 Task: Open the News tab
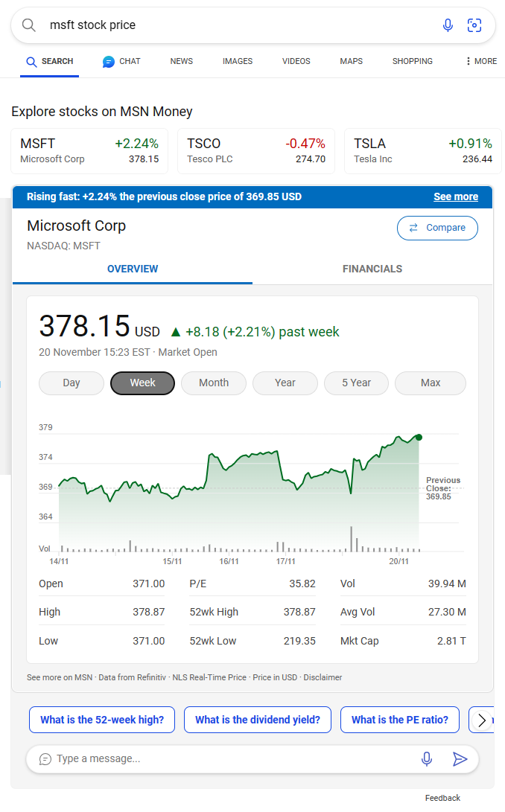[182, 61]
